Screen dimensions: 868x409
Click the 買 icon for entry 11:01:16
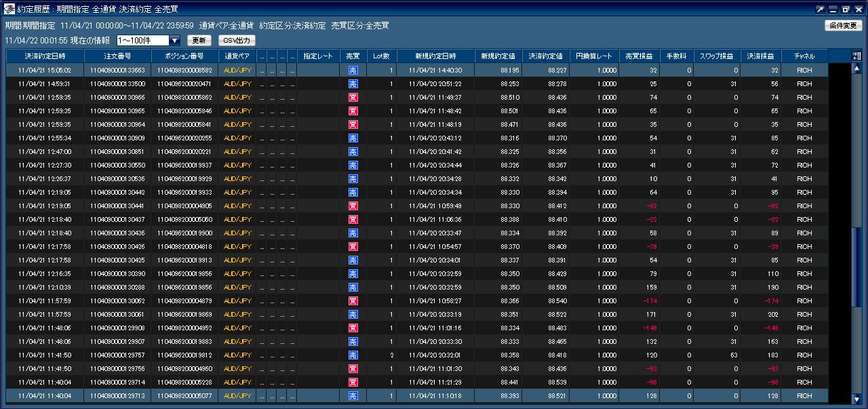(x=353, y=328)
